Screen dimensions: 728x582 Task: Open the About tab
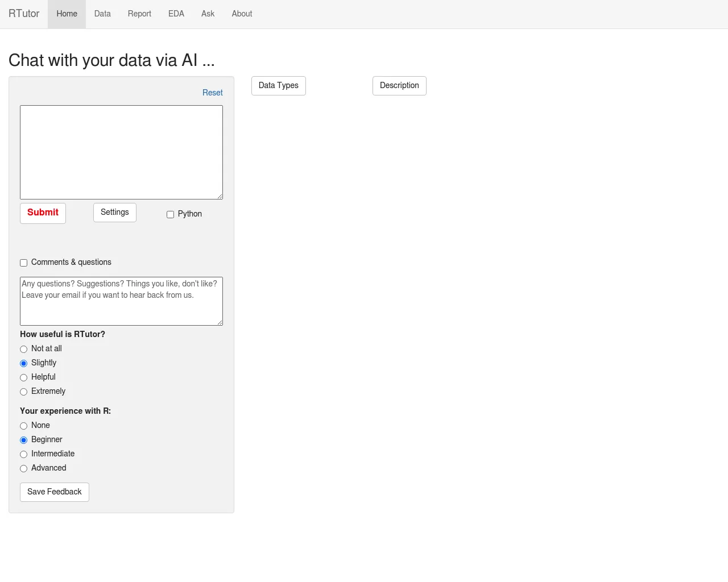242,14
